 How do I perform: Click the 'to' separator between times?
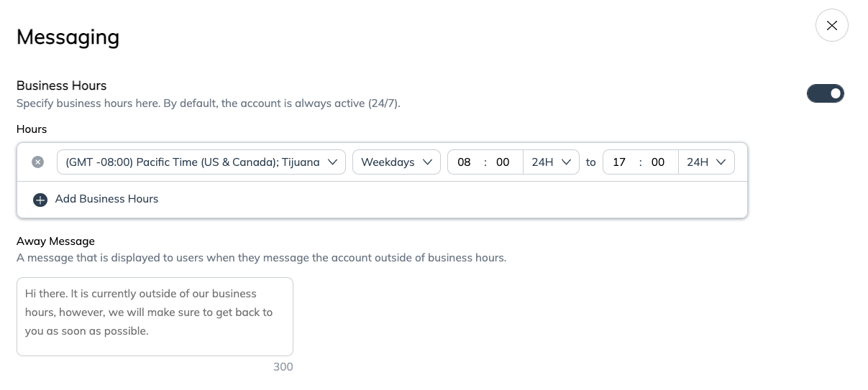[590, 162]
